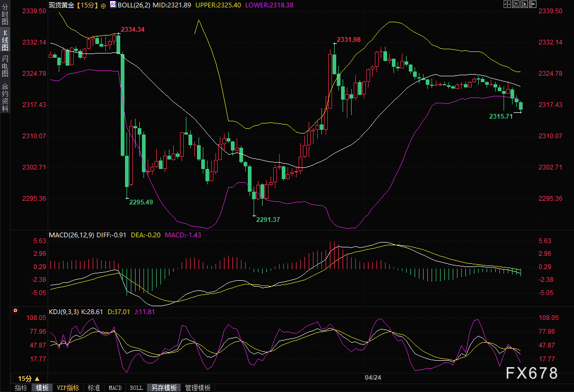The width and height of the screenshot is (574, 392).
Task: Open 合约资料 in sidebar
Action: pyautogui.click(x=5, y=97)
